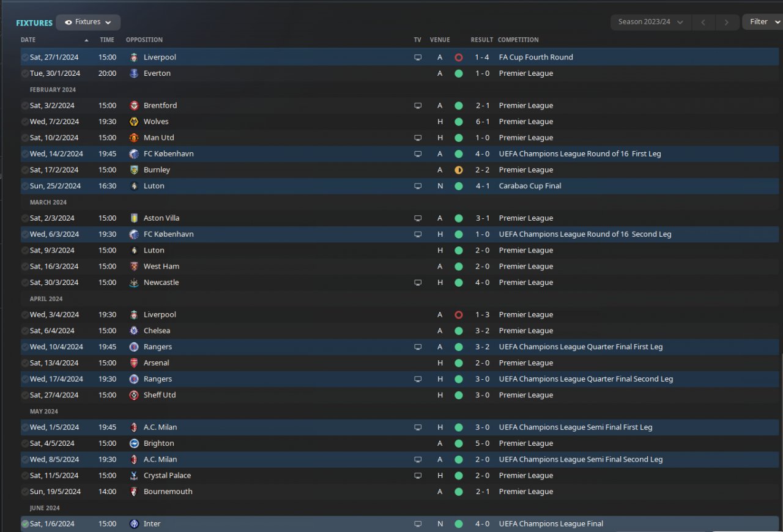783x532 pixels.
Task: Click the Wolves club badge
Action: tap(134, 122)
